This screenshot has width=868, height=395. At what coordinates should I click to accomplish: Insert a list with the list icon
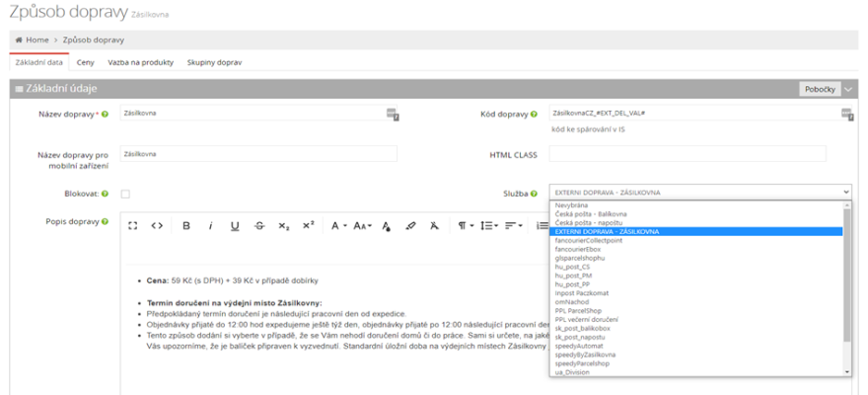(x=542, y=225)
